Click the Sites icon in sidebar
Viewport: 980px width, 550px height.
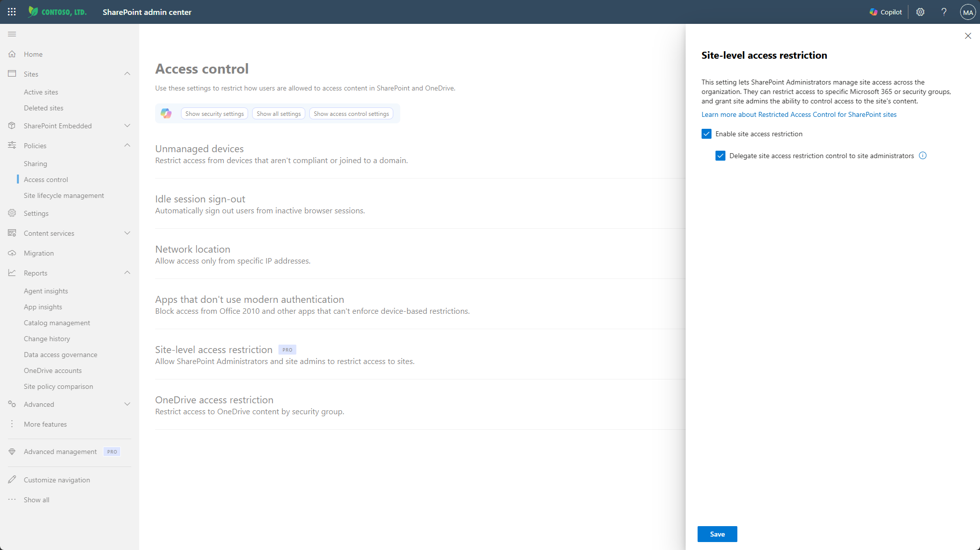(12, 74)
